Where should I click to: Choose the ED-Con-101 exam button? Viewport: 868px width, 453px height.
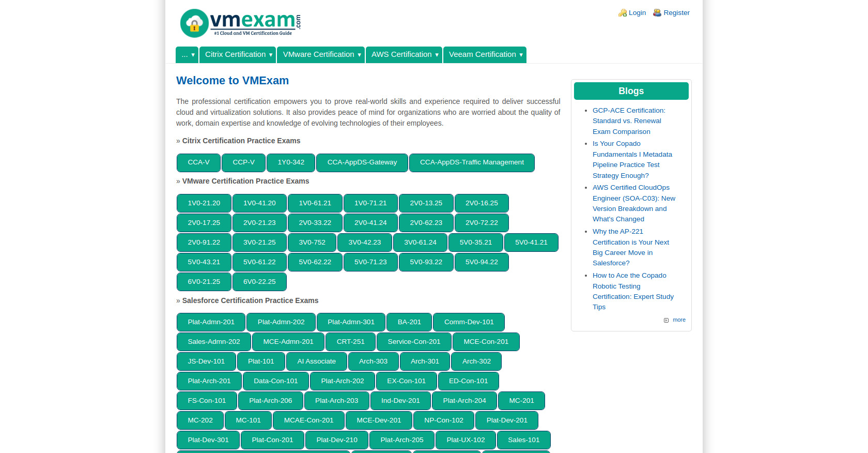pyautogui.click(x=468, y=381)
